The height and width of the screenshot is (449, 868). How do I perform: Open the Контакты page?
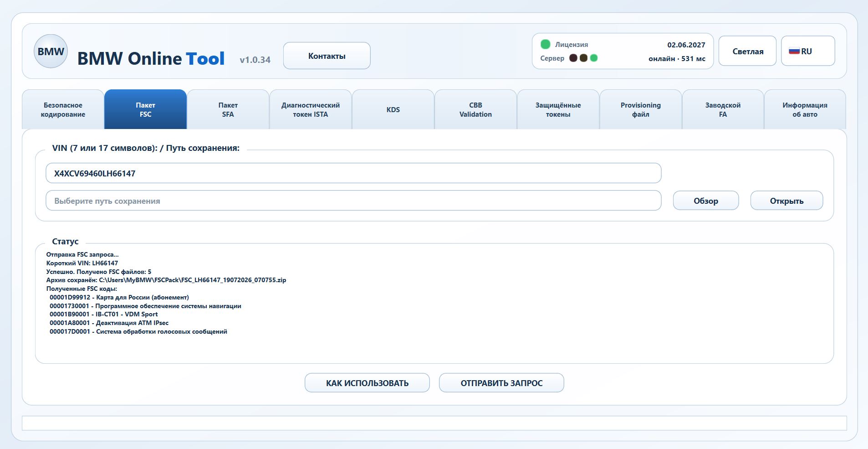point(327,56)
